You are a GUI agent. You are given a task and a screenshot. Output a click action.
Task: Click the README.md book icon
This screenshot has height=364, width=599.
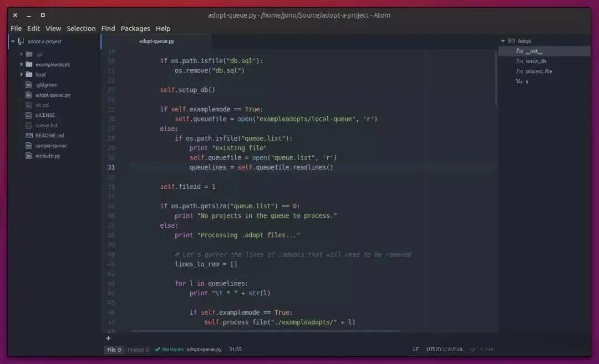point(29,135)
